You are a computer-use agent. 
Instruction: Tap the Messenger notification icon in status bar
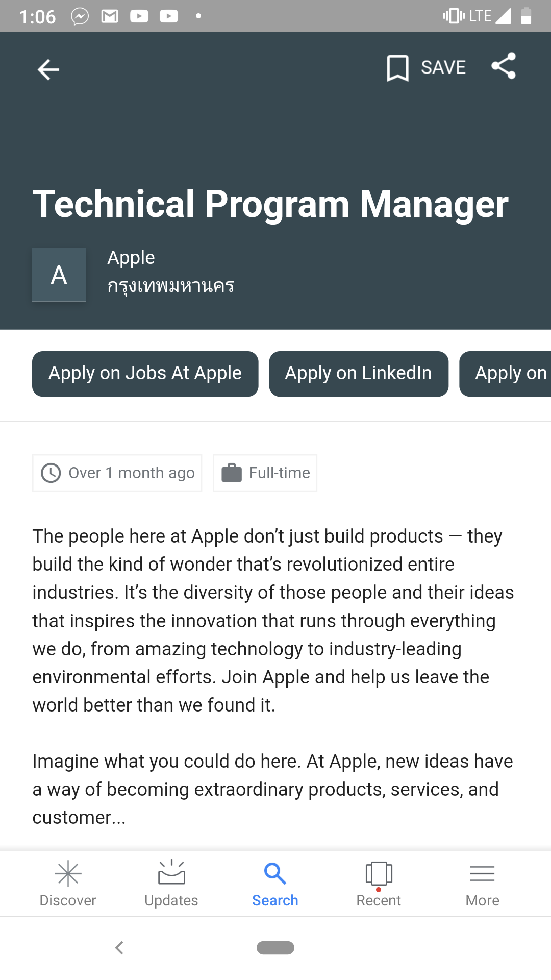[x=80, y=16]
